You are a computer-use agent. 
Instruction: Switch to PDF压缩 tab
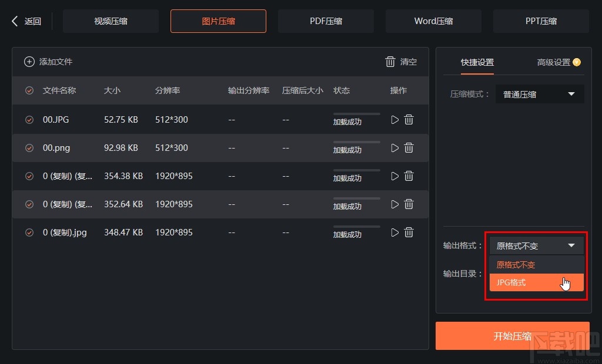(326, 21)
